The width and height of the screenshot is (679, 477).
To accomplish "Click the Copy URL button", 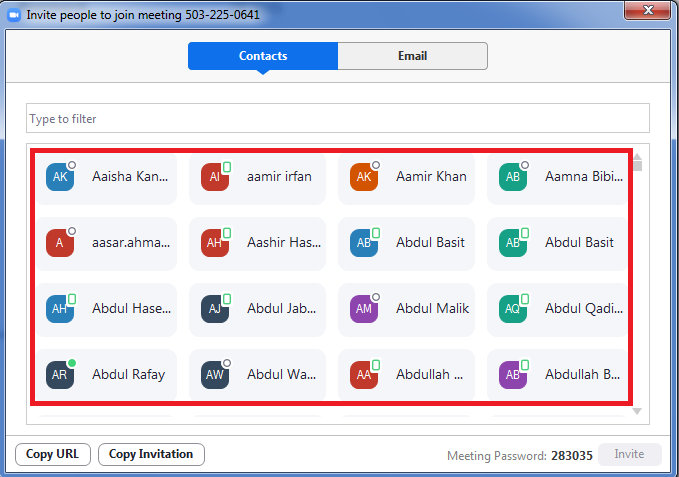I will tap(53, 454).
